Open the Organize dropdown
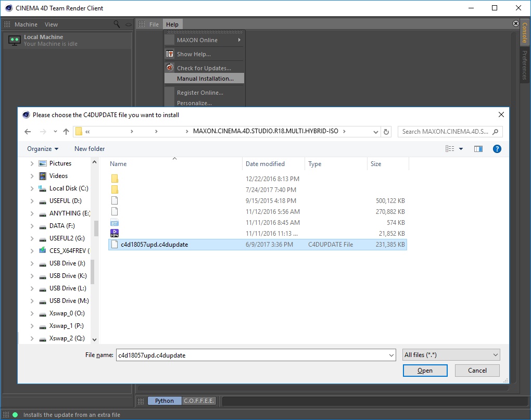This screenshot has height=420, width=531. pos(43,149)
